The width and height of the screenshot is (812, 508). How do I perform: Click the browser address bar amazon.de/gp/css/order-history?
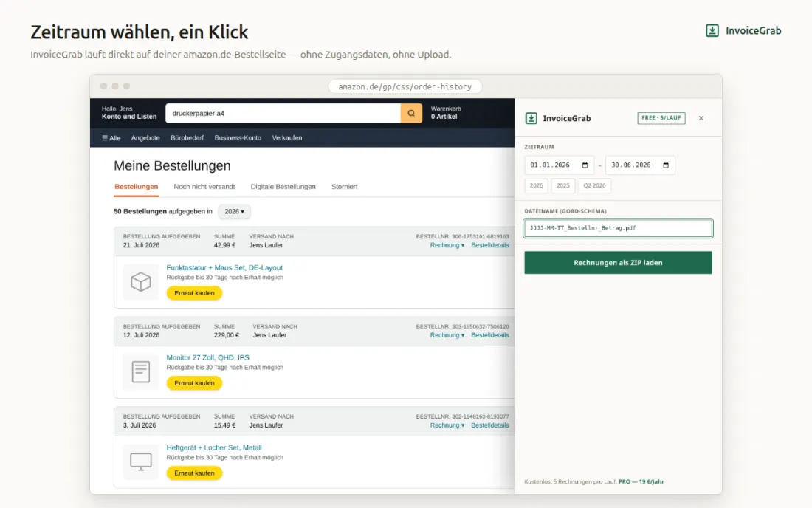pos(405,86)
